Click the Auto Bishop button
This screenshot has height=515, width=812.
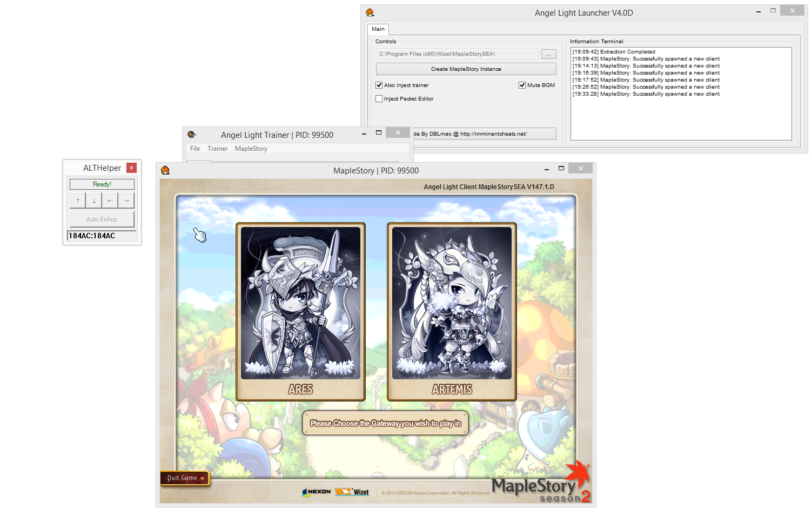(x=102, y=219)
